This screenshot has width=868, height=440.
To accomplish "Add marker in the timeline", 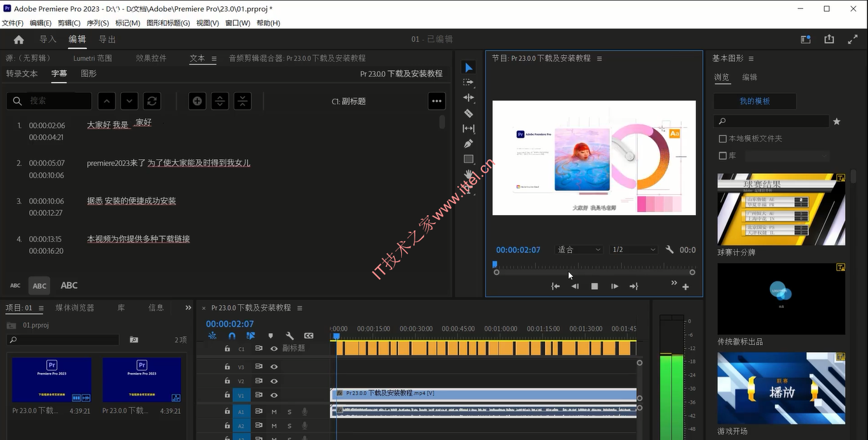I will point(270,336).
